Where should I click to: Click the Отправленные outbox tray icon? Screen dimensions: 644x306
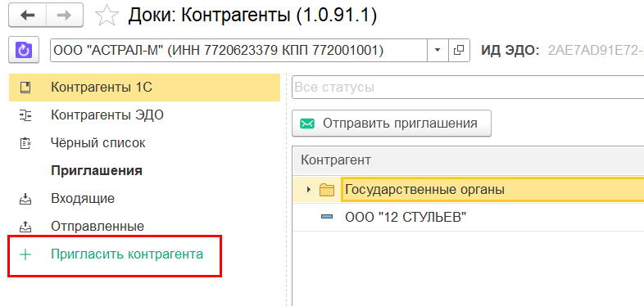pyautogui.click(x=25, y=226)
